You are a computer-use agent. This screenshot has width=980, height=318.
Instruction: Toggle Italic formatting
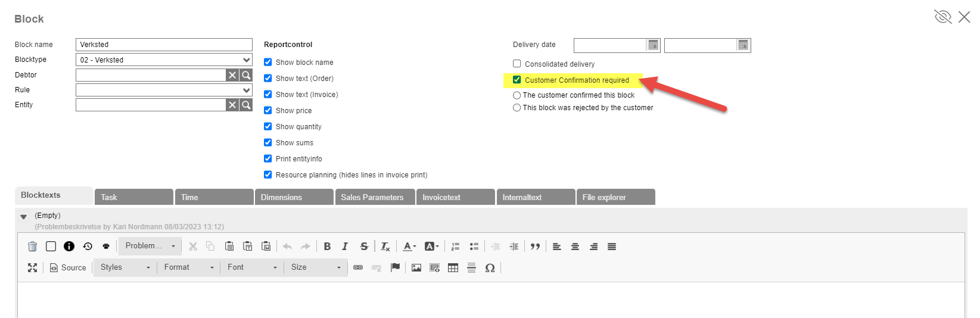tap(345, 247)
